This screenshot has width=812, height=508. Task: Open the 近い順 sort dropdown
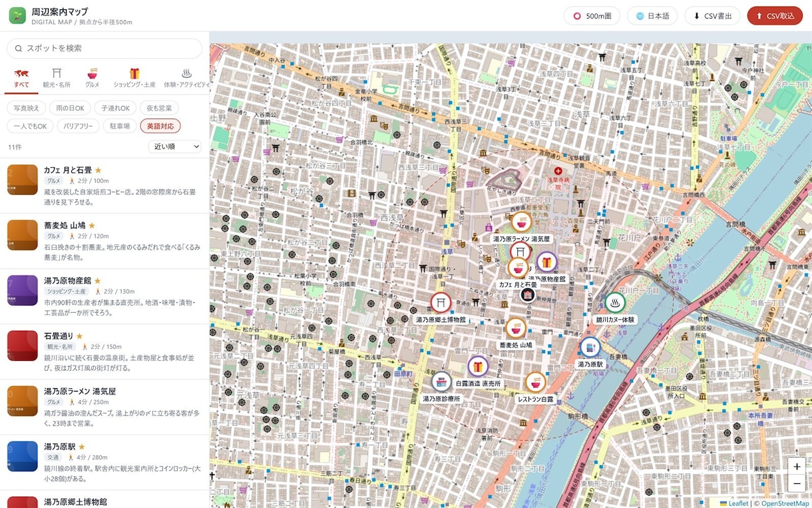[x=174, y=146]
